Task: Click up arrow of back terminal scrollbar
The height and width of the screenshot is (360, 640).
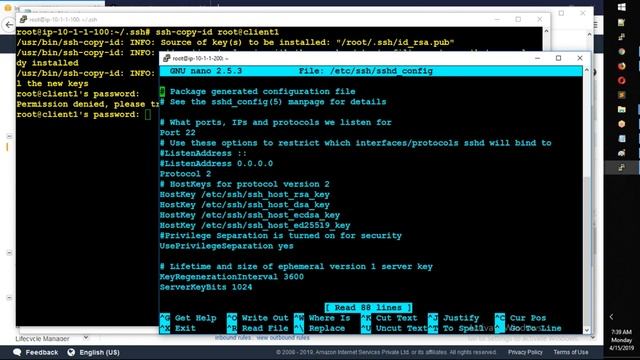Action: click(x=546, y=31)
